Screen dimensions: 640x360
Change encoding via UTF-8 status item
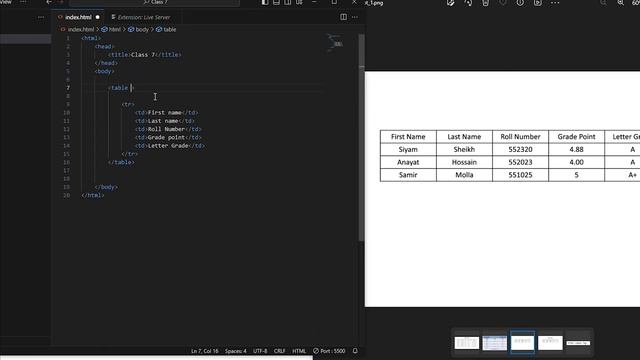coord(260,351)
